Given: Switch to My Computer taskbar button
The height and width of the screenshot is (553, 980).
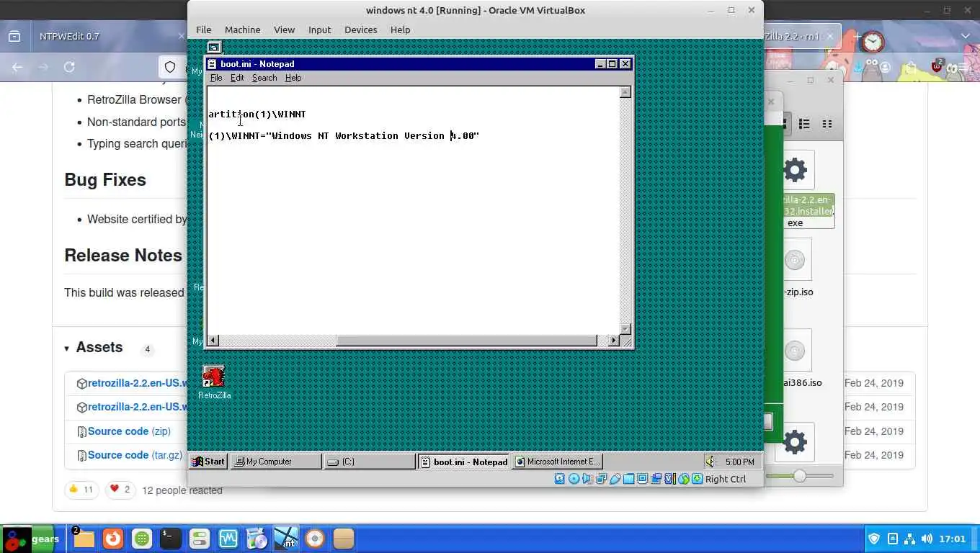Looking at the screenshot, I should pyautogui.click(x=275, y=462).
